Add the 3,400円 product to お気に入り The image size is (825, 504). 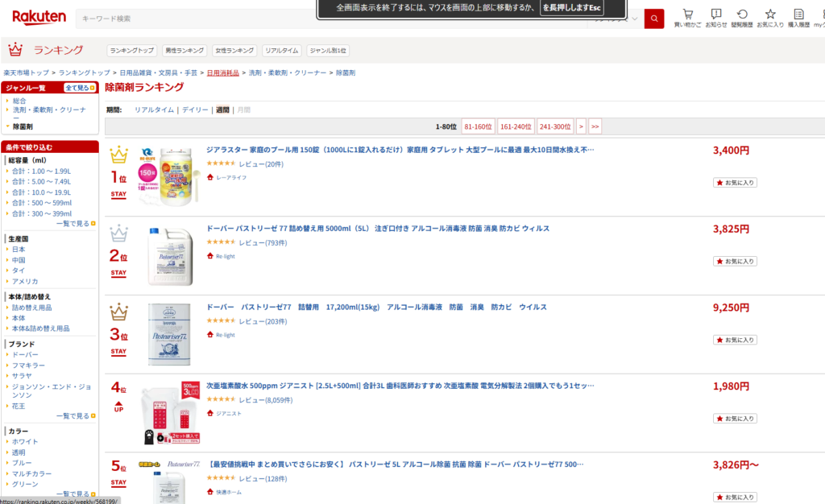click(x=735, y=183)
